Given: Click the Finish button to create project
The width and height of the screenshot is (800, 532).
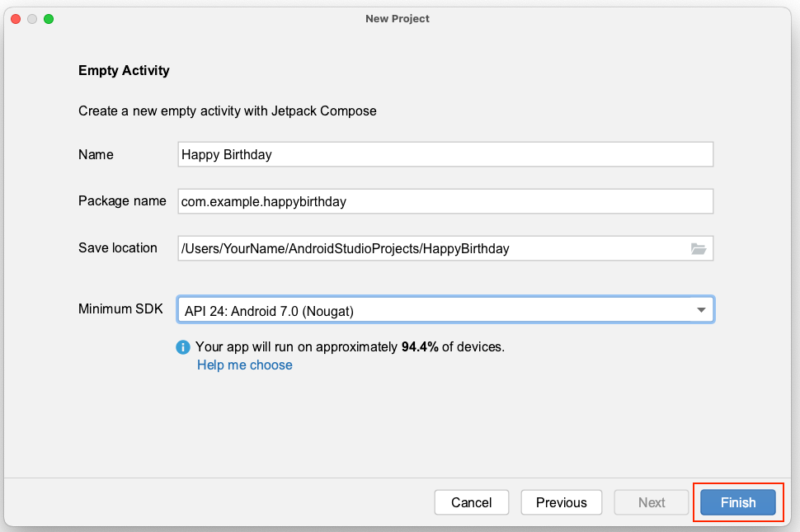Looking at the screenshot, I should point(736,502).
